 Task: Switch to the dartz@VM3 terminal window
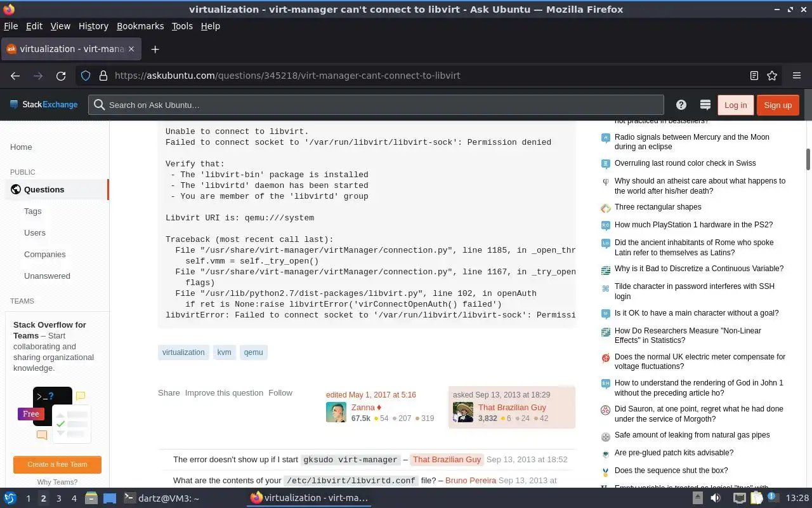pos(162,498)
